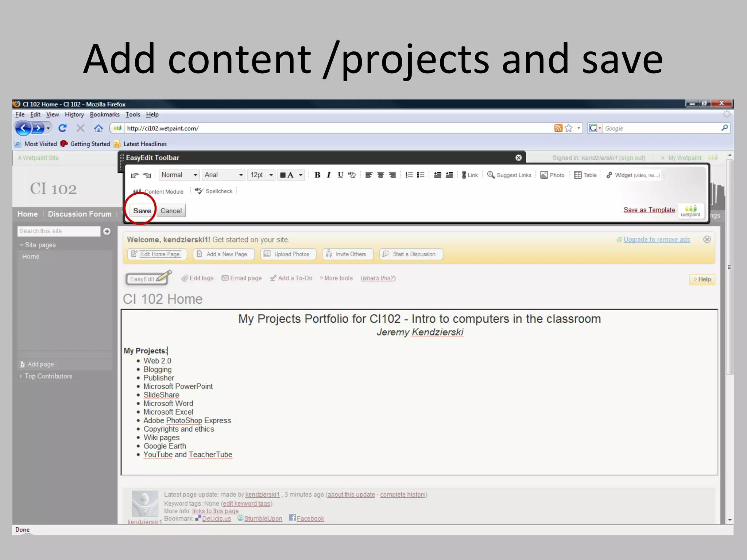747x560 pixels.
Task: Click the Upload Photos button
Action: pos(288,254)
